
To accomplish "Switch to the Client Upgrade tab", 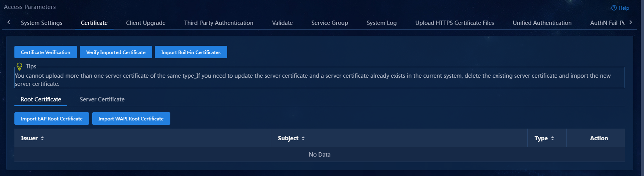I will 146,23.
